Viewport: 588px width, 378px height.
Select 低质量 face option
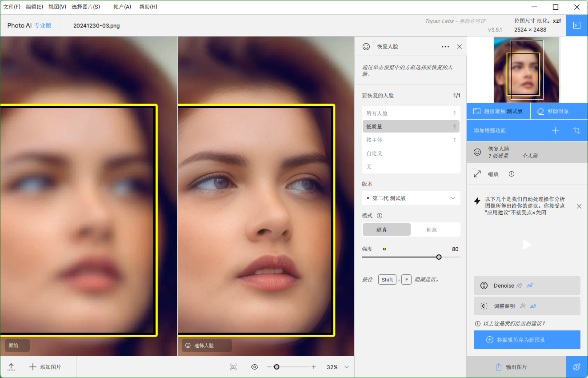click(411, 127)
